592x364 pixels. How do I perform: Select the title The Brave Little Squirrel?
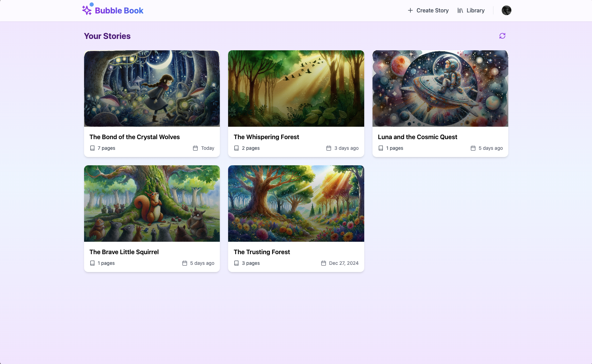[124, 252]
